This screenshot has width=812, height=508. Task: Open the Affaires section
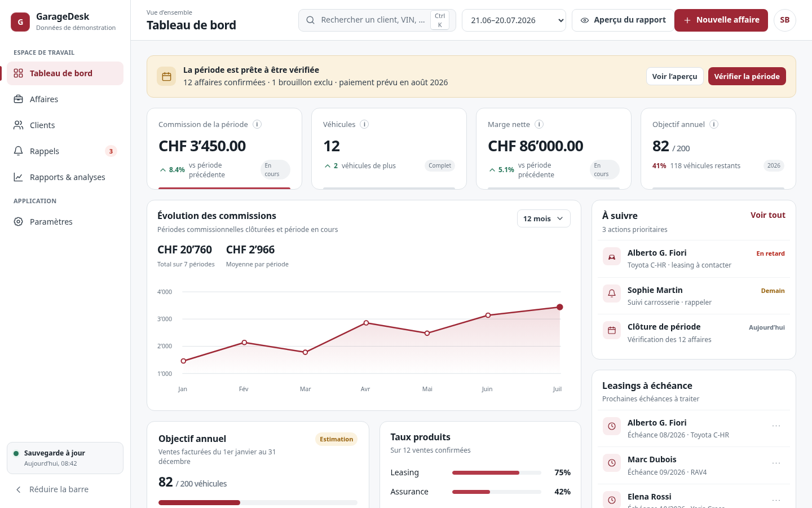tap(65, 99)
